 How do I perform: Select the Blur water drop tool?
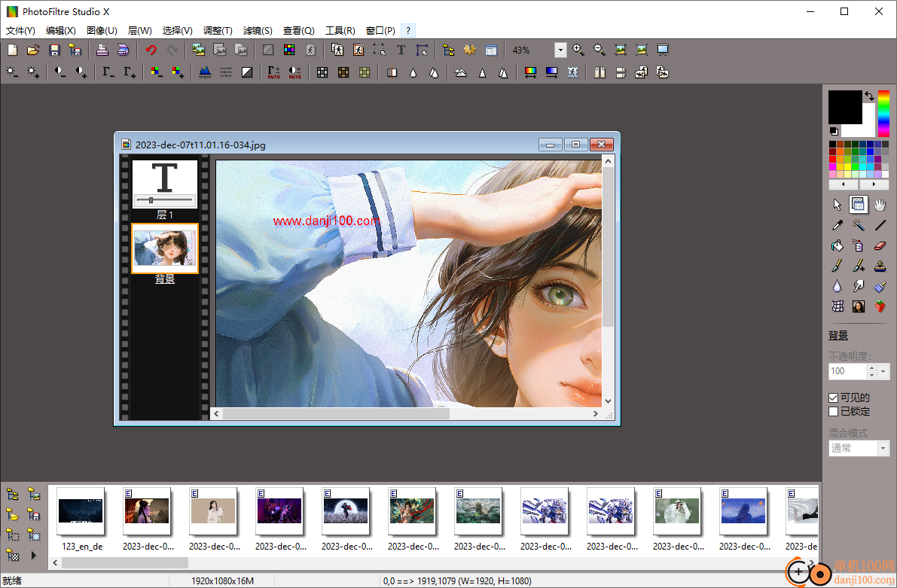[x=837, y=286]
